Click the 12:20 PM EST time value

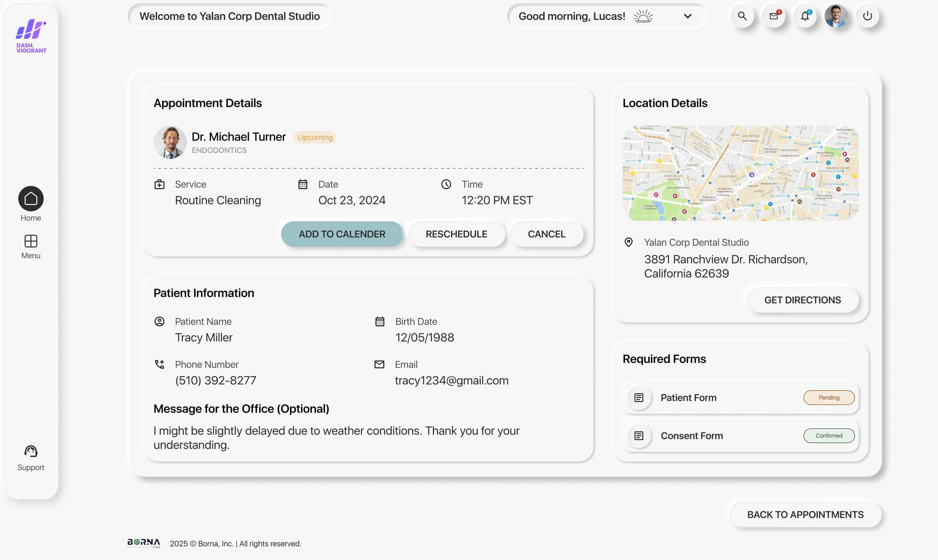[497, 200]
